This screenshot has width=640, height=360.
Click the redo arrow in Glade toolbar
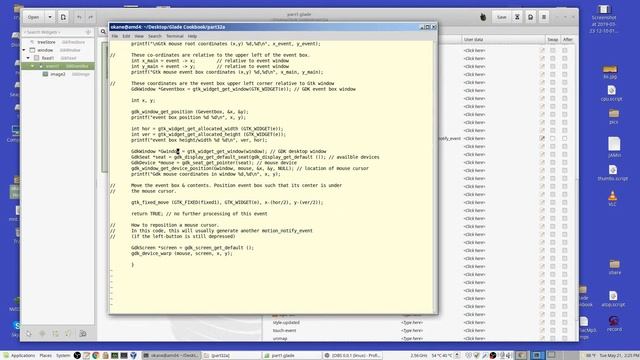pyautogui.click(x=90, y=17)
